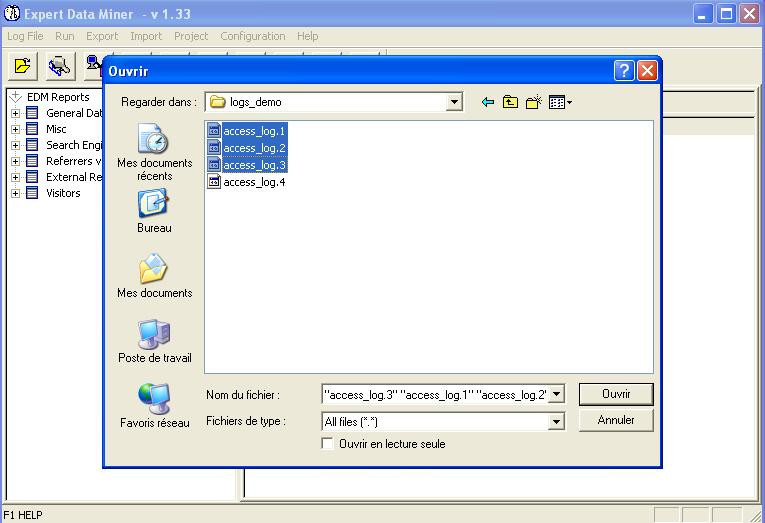Open the Log File menu
765x523 pixels.
[25, 36]
